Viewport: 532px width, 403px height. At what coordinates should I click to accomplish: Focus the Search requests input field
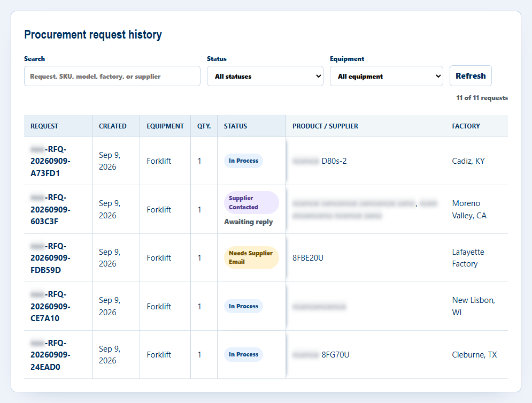point(112,76)
